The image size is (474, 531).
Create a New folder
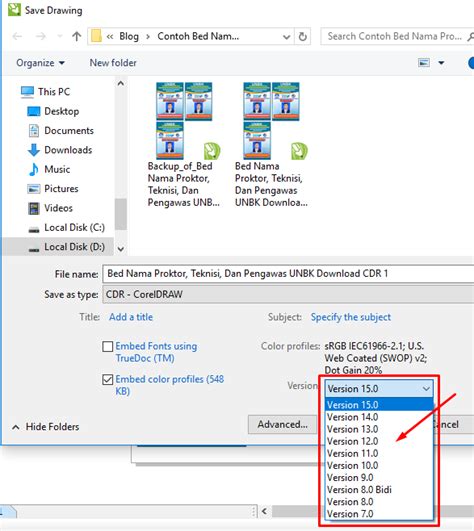click(113, 63)
